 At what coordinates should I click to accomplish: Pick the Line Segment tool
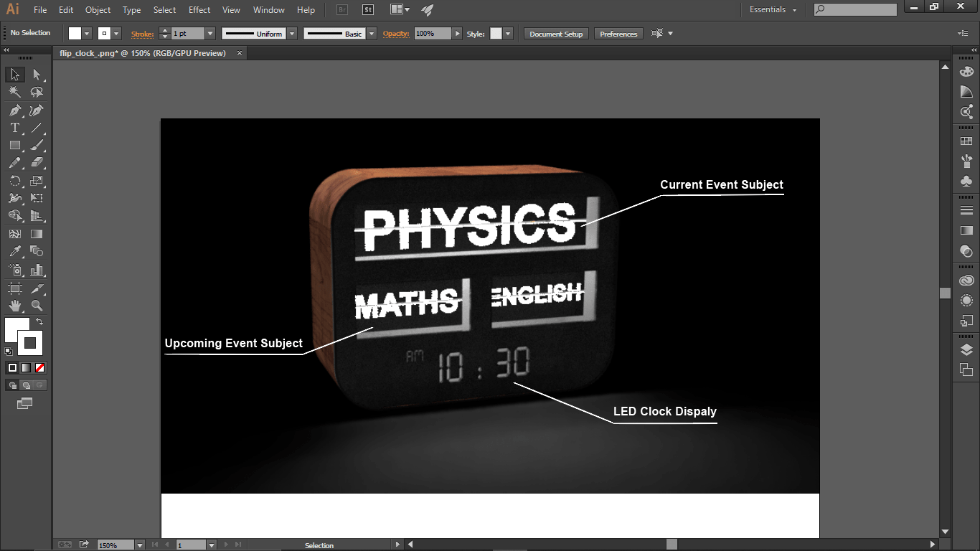point(37,128)
